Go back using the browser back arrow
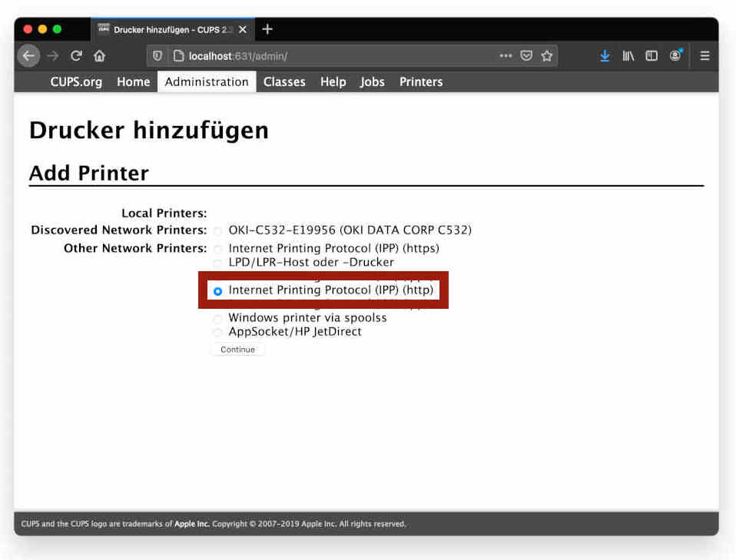The width and height of the screenshot is (736, 560). 28,55
